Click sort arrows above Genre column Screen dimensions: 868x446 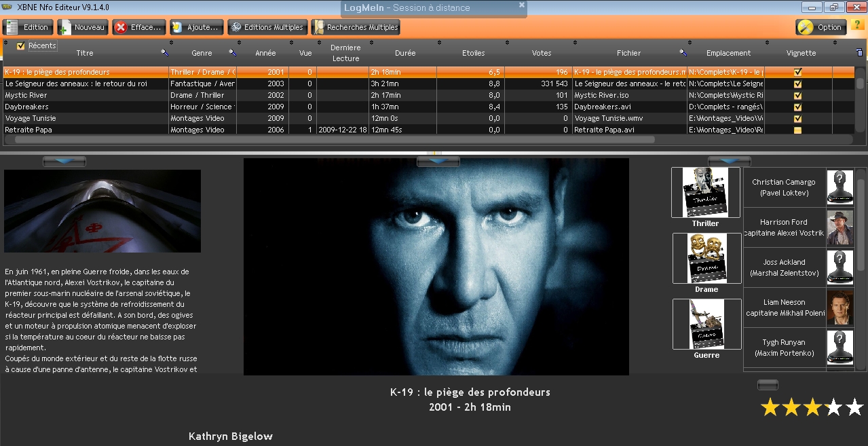[x=170, y=42]
